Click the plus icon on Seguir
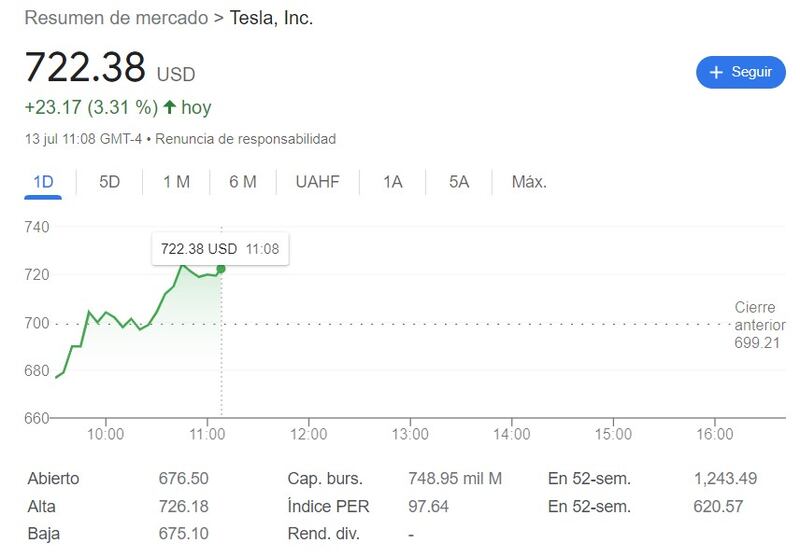This screenshot has width=800, height=557. (716, 72)
